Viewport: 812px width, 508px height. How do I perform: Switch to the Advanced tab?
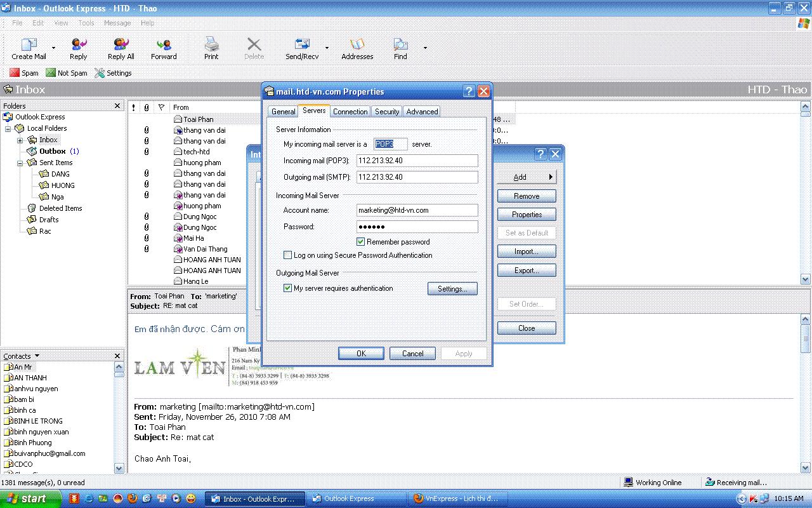click(x=422, y=112)
